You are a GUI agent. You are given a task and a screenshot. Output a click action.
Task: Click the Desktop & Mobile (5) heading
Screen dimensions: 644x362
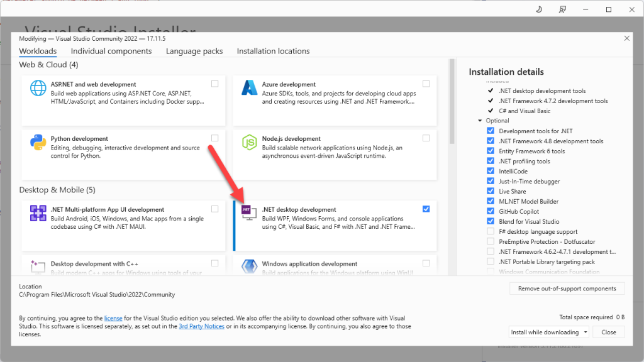tap(57, 190)
